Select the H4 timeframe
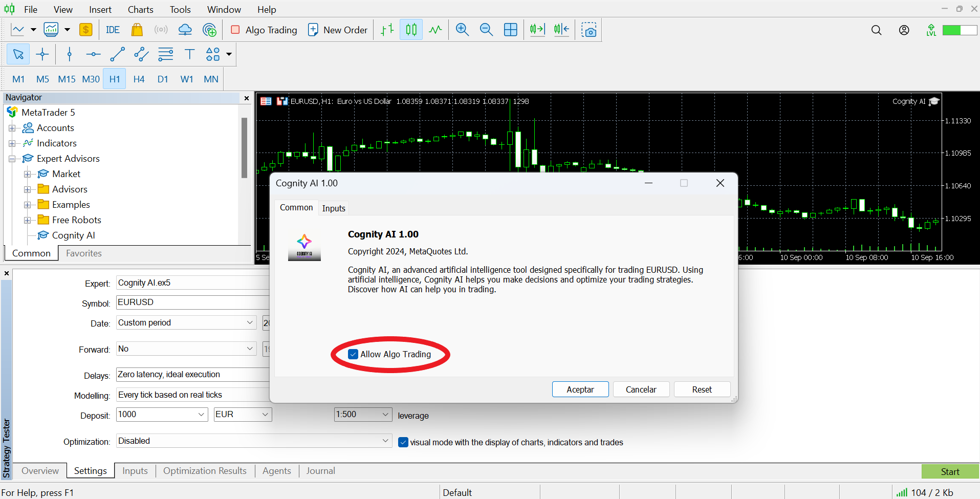This screenshot has height=499, width=980. pos(139,79)
